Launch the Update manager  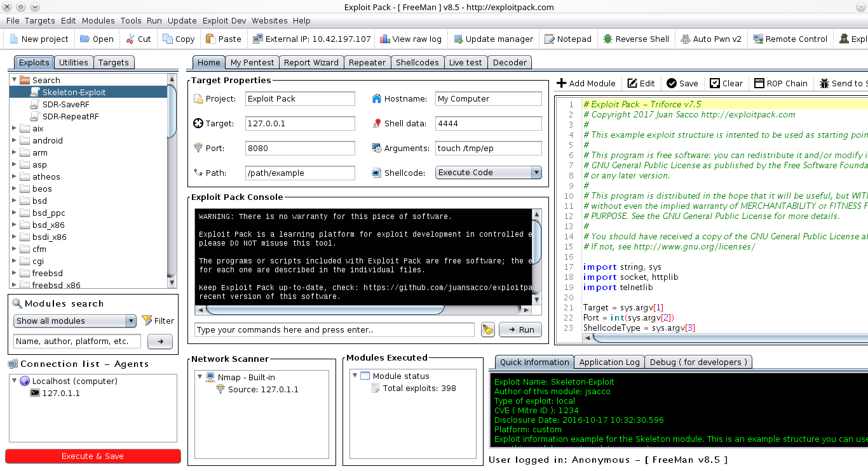(493, 39)
